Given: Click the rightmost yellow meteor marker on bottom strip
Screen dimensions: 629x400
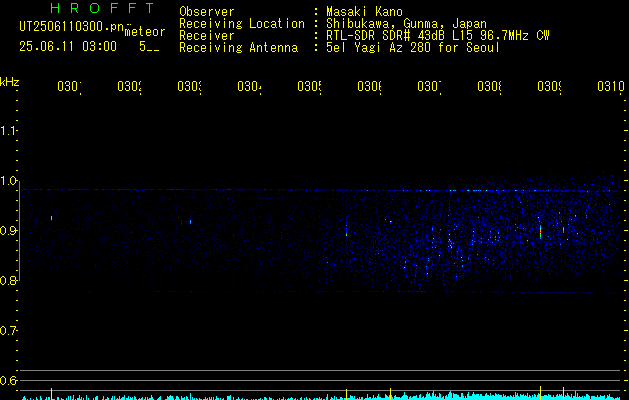Looking at the screenshot, I should (x=564, y=393).
